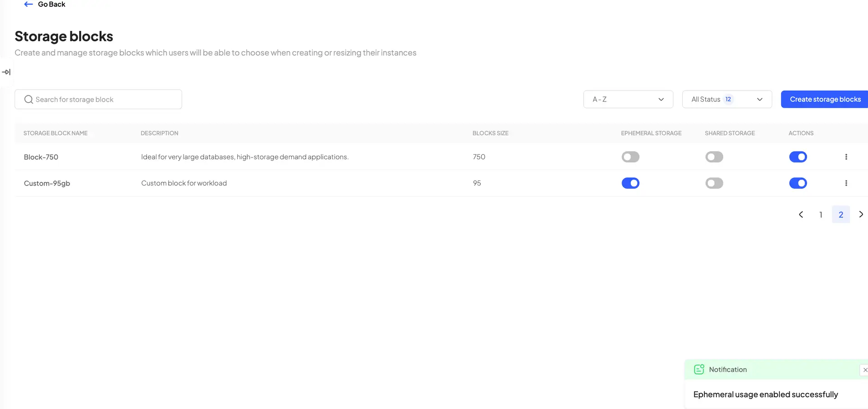Click the next page arrow
868x409 pixels.
(861, 214)
